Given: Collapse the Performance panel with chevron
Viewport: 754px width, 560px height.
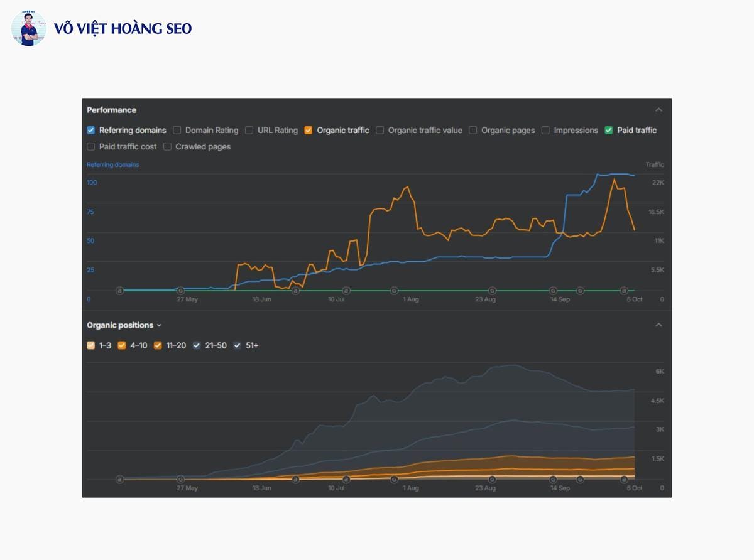Looking at the screenshot, I should (x=658, y=110).
